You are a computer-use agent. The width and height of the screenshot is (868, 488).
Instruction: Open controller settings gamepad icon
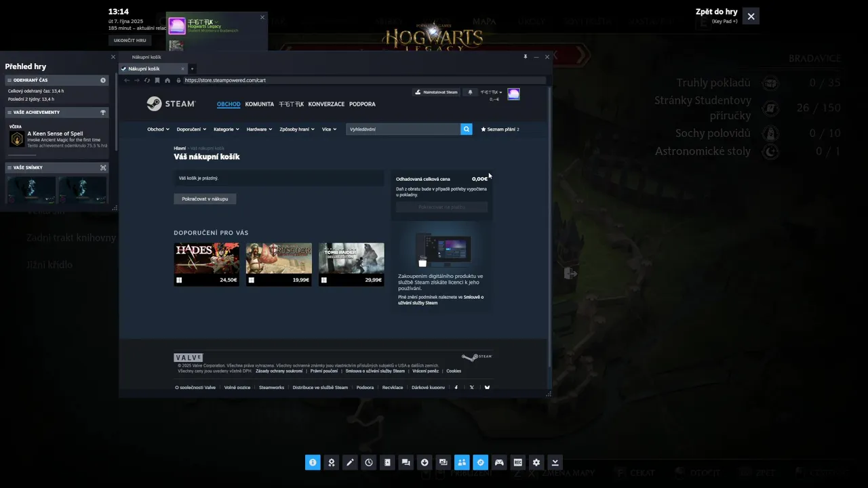coord(499,462)
